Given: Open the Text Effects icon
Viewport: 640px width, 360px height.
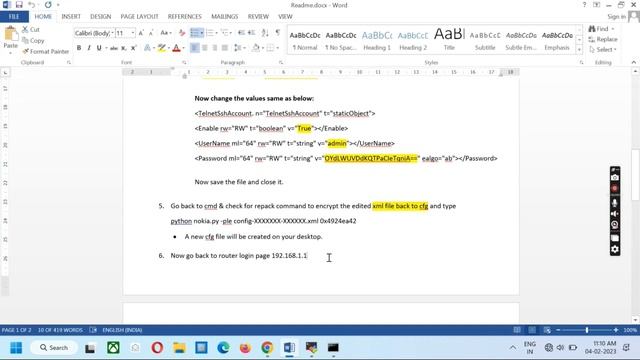Looking at the screenshot, I should (x=147, y=48).
